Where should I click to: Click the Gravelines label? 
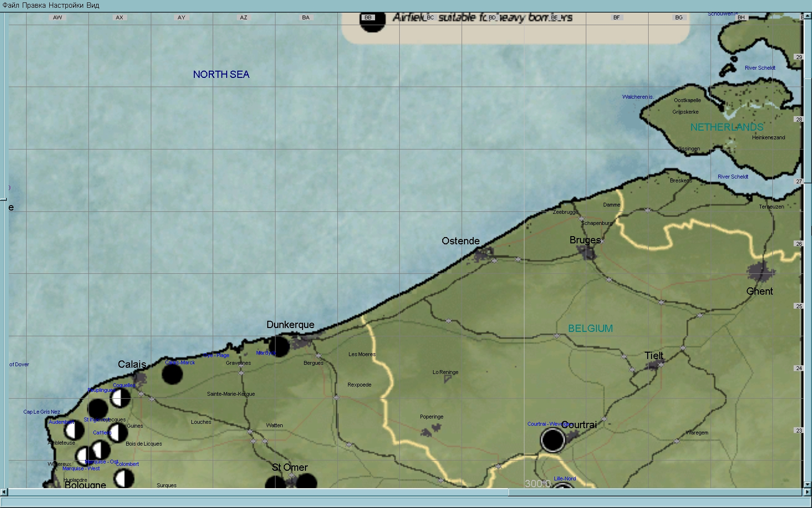[238, 363]
